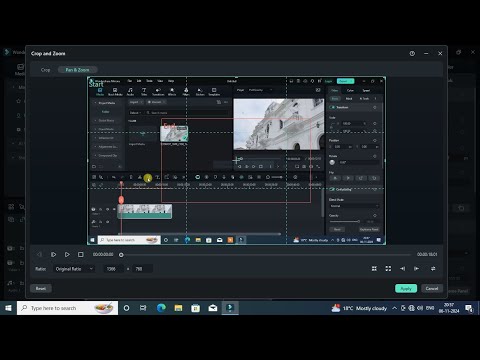Cancel the Crop and Zoom dialog
This screenshot has width=480, height=360.
point(432,288)
